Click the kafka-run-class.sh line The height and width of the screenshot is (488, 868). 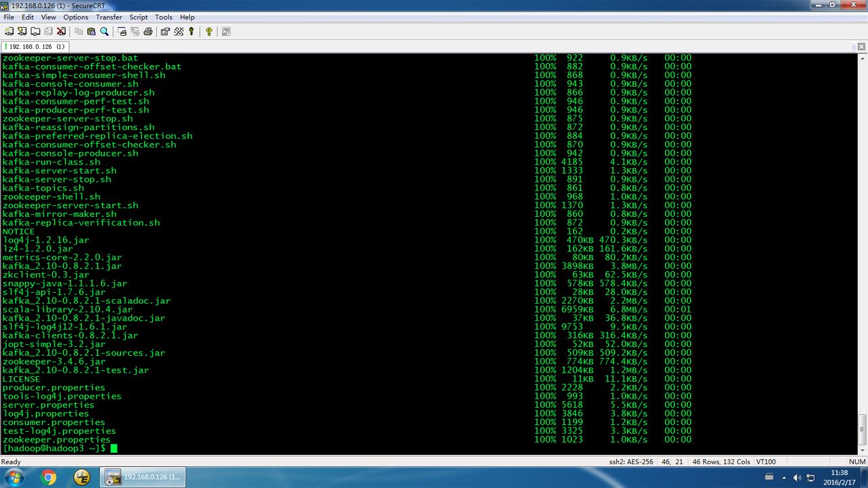tap(52, 162)
